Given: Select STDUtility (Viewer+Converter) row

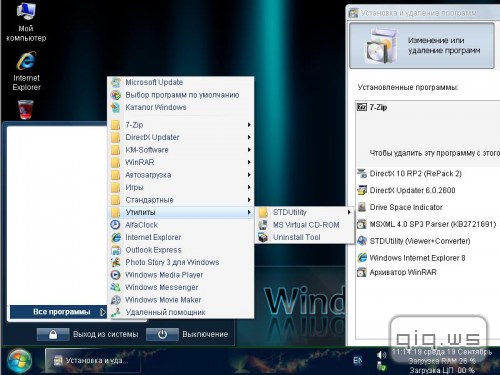Looking at the screenshot, I should (x=428, y=241).
